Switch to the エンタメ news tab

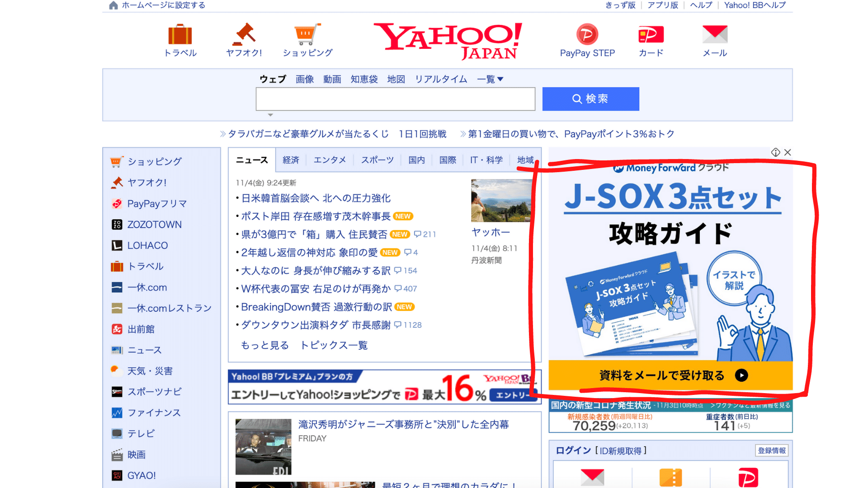(x=330, y=160)
